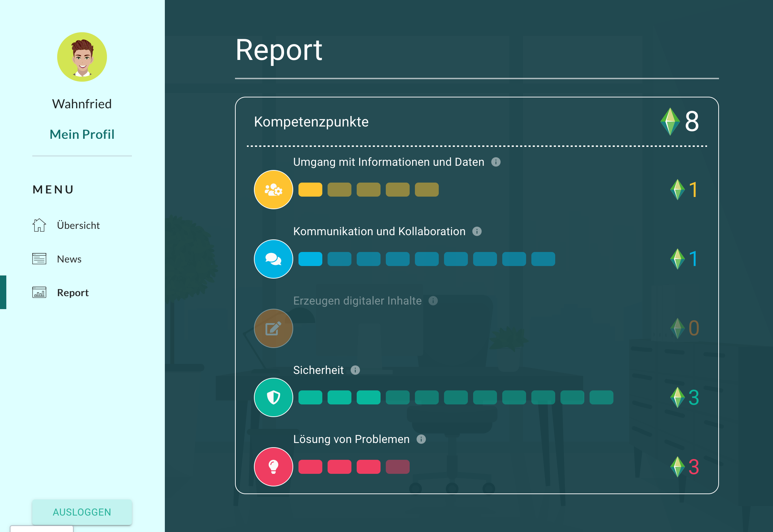773x532 pixels.
Task: Open the Übersicht menu item
Action: coord(78,225)
